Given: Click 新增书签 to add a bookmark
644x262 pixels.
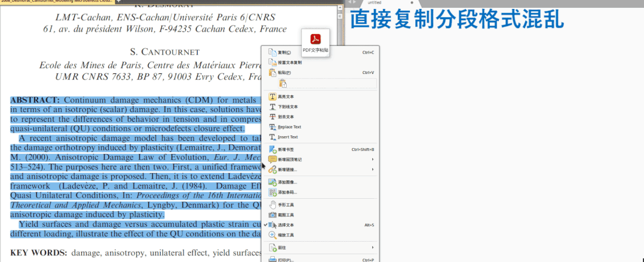Looking at the screenshot, I should point(320,150).
